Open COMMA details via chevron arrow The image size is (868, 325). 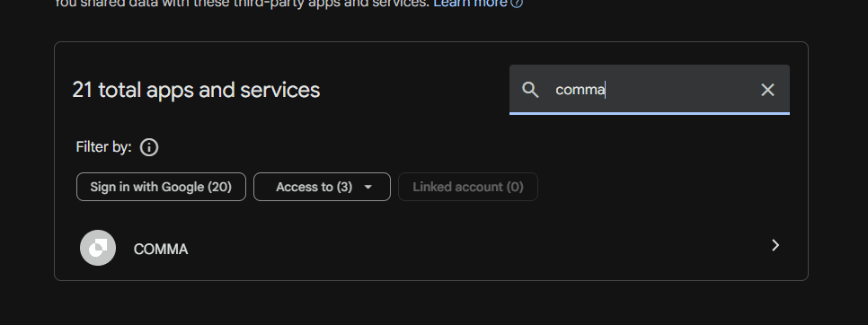click(775, 245)
